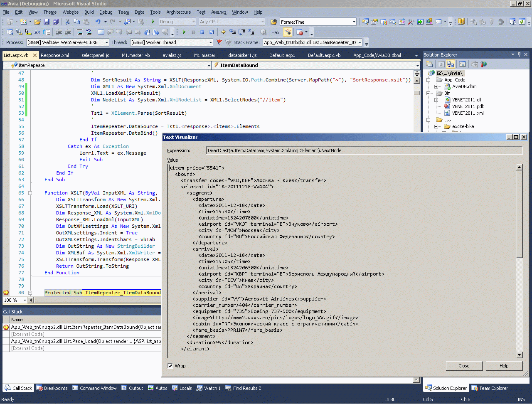The image size is (532, 404).
Task: Click the Copy Web Site icon in Solution Explorer
Action: pos(451,64)
